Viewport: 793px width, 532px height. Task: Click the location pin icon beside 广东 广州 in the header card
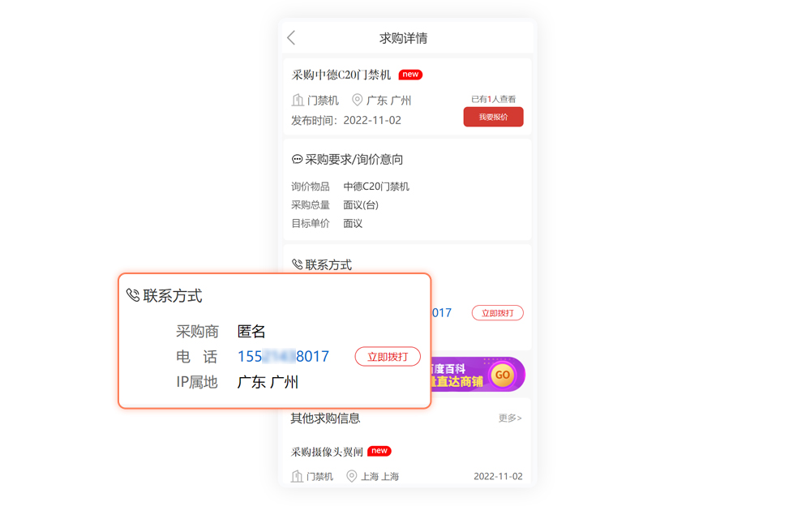tap(357, 100)
